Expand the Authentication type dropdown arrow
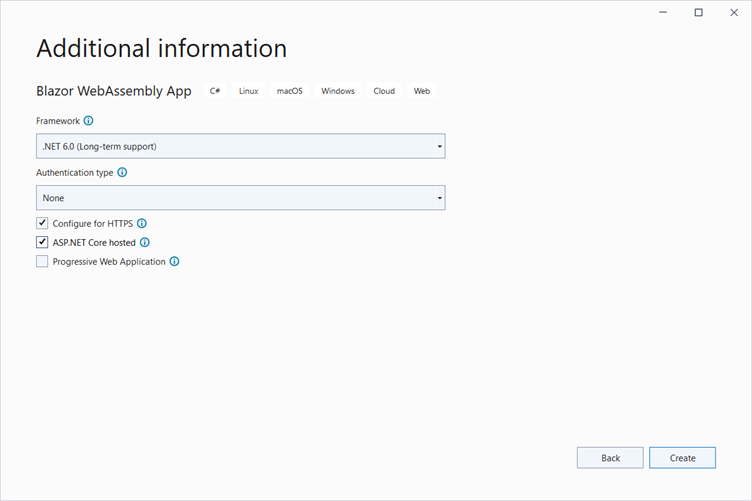 pos(439,198)
